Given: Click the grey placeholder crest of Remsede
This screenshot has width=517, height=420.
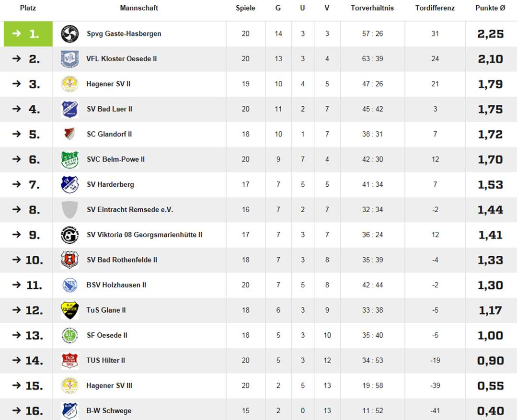Looking at the screenshot, I should pos(70,210).
